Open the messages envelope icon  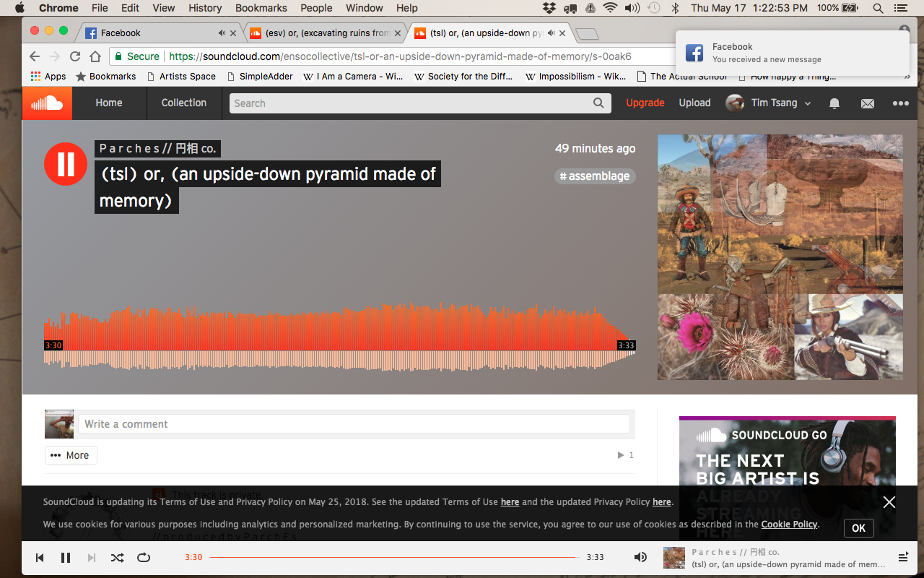pos(868,103)
